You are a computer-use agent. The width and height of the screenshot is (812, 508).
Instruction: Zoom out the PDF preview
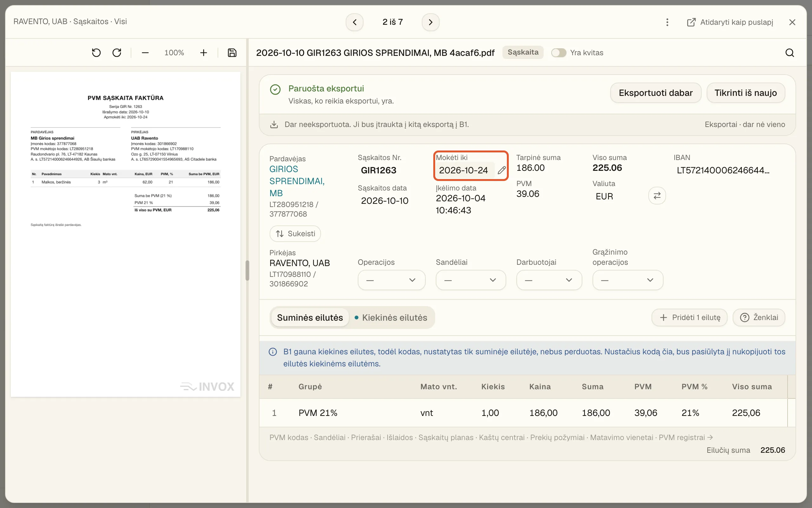pyautogui.click(x=145, y=53)
